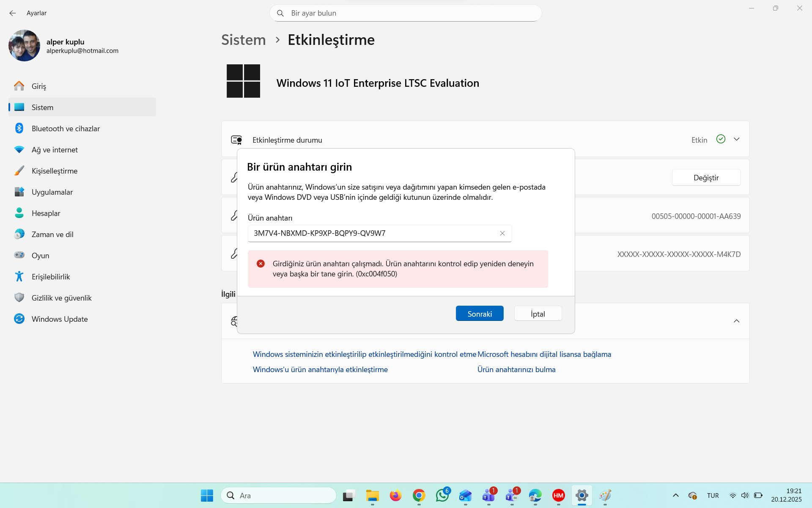Clear the product key field with X
Image resolution: width=812 pixels, height=508 pixels.
pyautogui.click(x=502, y=233)
